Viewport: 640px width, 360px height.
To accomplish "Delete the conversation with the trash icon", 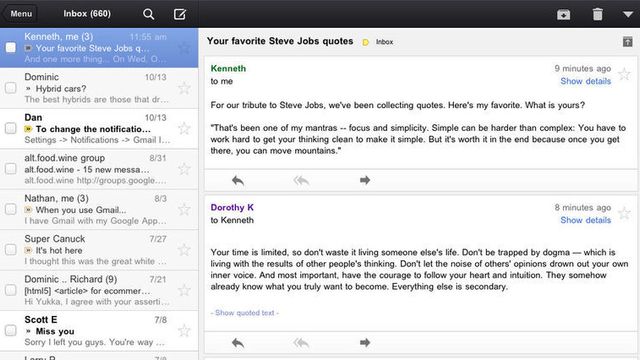I will pos(598,14).
